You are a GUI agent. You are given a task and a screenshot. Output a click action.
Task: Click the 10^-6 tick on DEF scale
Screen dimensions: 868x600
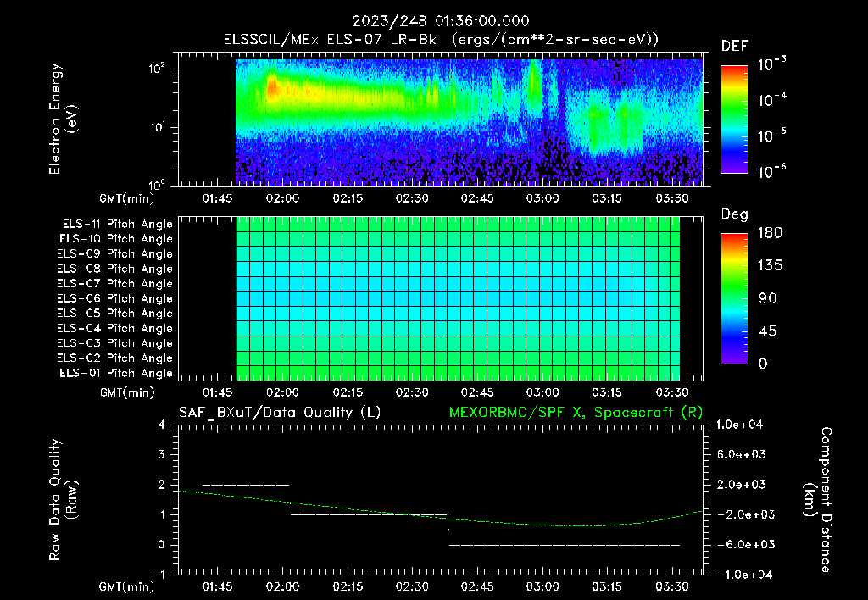(x=771, y=171)
